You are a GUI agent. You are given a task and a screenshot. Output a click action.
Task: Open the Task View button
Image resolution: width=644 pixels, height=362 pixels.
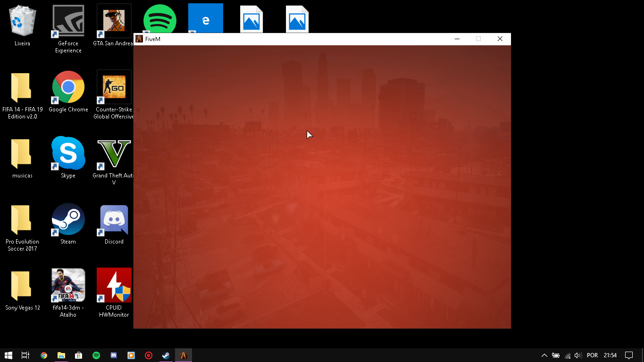click(25, 355)
